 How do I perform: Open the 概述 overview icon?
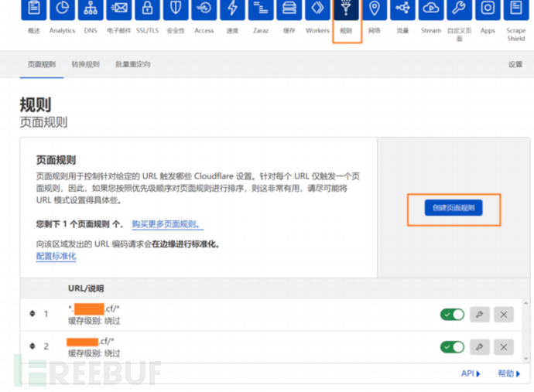[34, 9]
